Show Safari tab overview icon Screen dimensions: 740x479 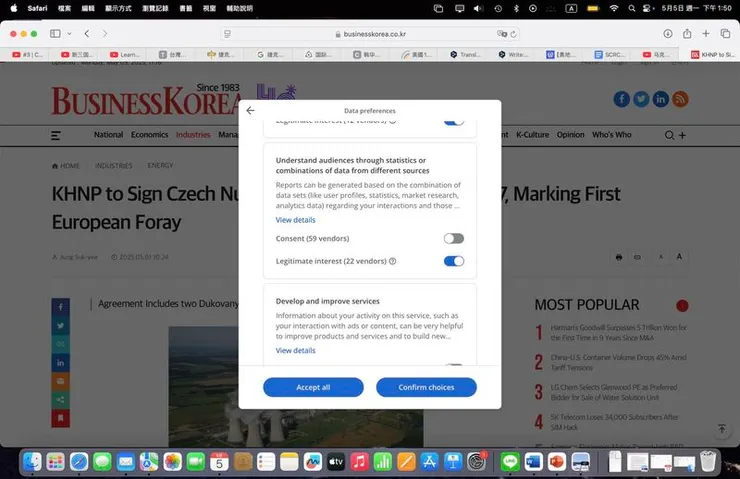[725, 34]
